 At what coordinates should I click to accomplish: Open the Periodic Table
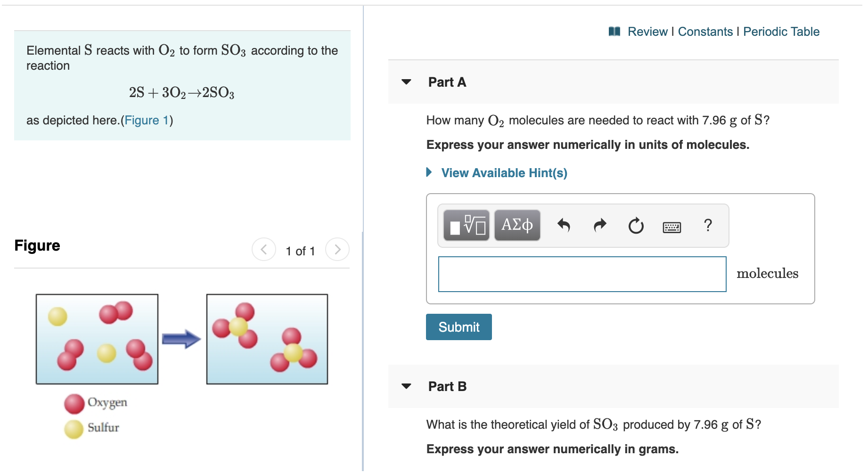coord(781,31)
